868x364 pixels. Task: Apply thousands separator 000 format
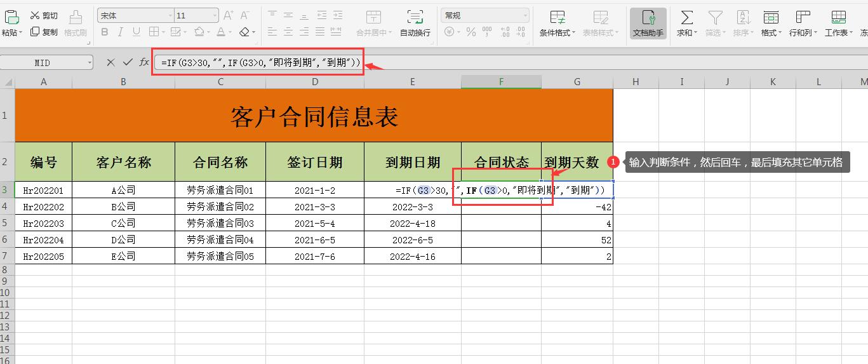click(487, 31)
